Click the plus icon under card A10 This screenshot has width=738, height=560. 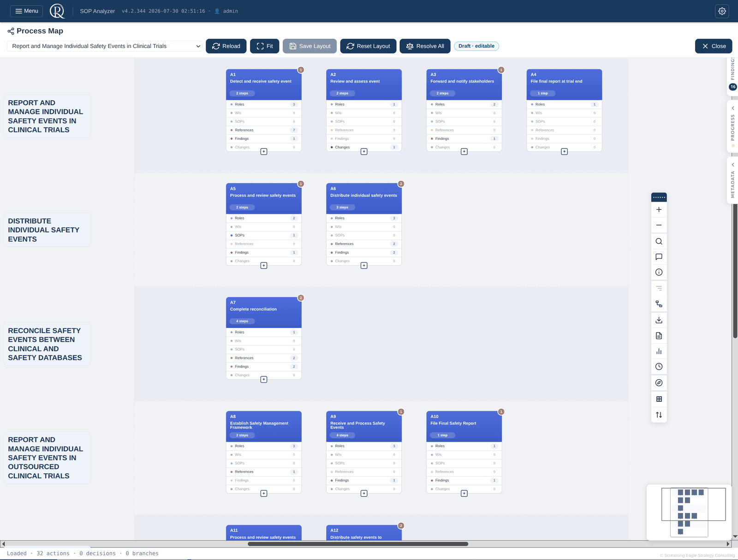click(x=464, y=493)
